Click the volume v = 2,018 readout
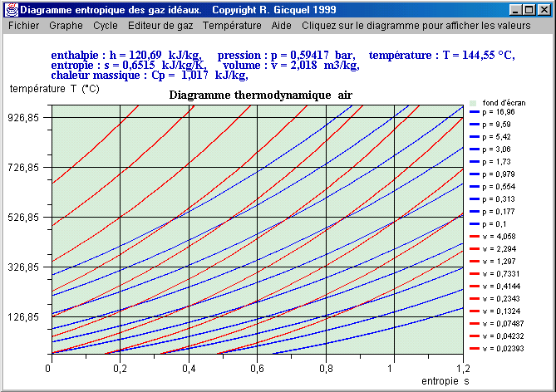Viewport: 556px width, 392px height. pyautogui.click(x=291, y=66)
